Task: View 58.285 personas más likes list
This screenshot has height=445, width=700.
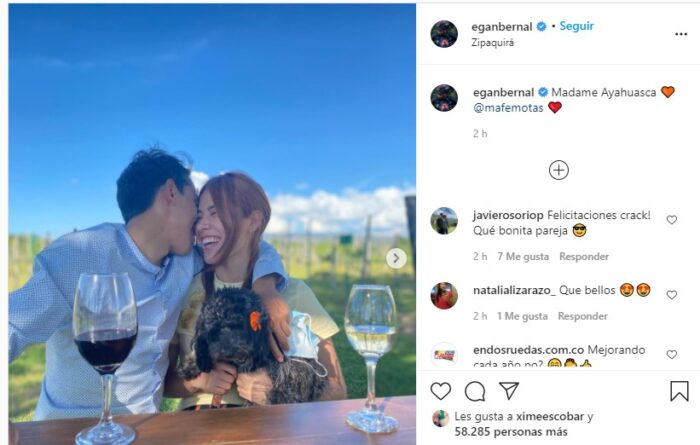Action: point(511,432)
